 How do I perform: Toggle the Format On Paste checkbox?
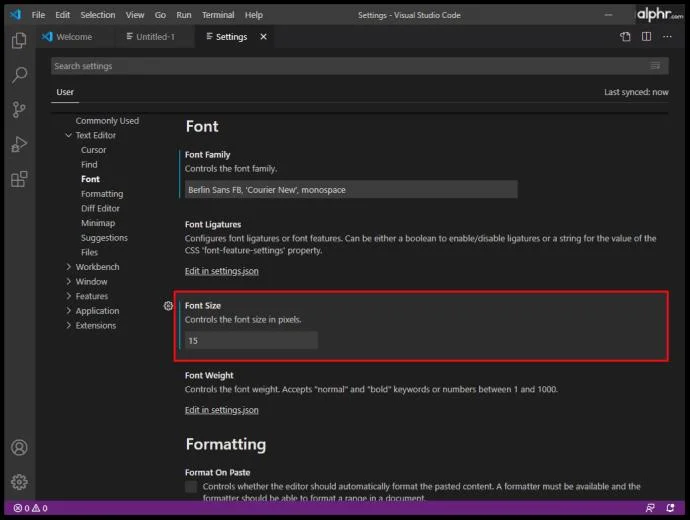pos(191,487)
